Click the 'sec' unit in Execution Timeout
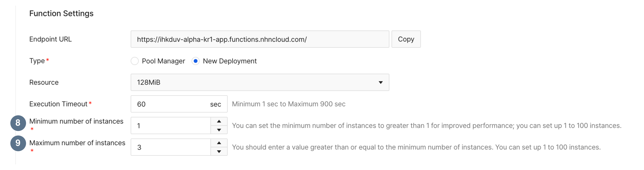The image size is (644, 170). pyautogui.click(x=215, y=104)
